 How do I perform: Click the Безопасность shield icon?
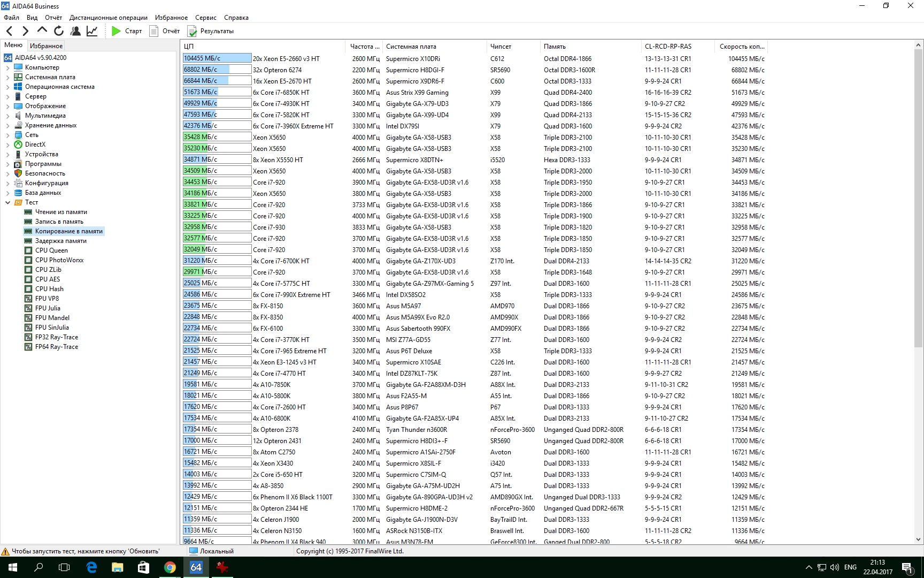pyautogui.click(x=18, y=173)
